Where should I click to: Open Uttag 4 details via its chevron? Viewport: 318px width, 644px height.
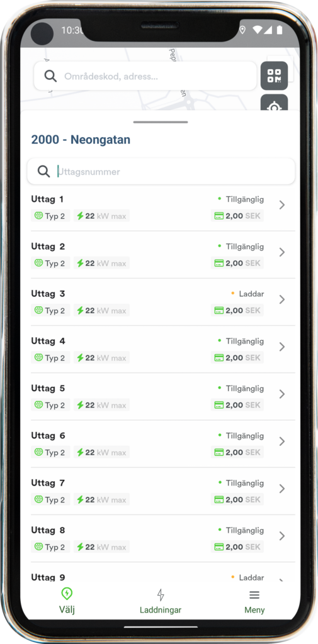click(x=282, y=347)
